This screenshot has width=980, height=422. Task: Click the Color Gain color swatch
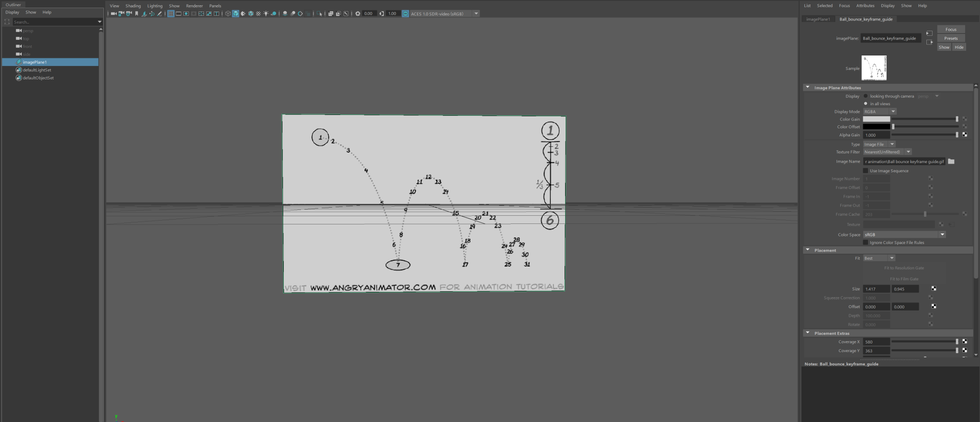tap(876, 119)
